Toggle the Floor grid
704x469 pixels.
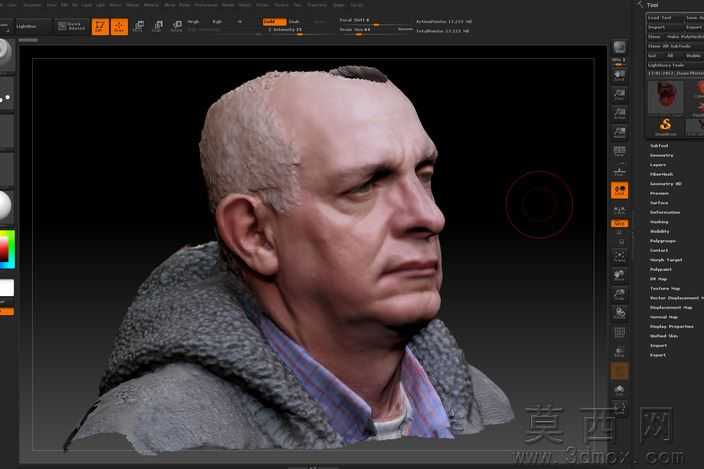[620, 171]
